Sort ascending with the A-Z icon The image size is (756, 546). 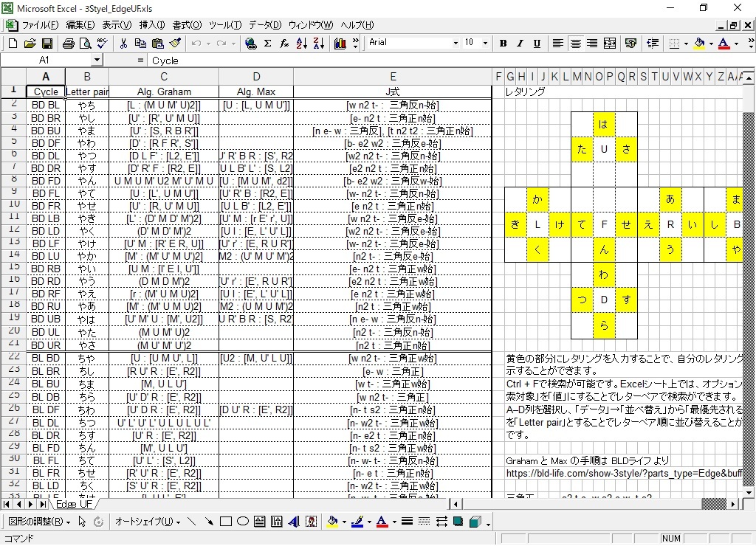click(302, 44)
